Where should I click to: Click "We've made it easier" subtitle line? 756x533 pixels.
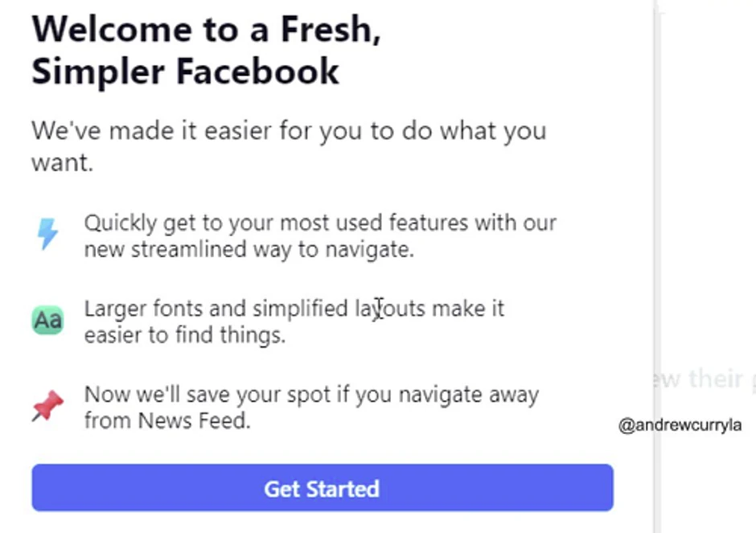coord(289,130)
